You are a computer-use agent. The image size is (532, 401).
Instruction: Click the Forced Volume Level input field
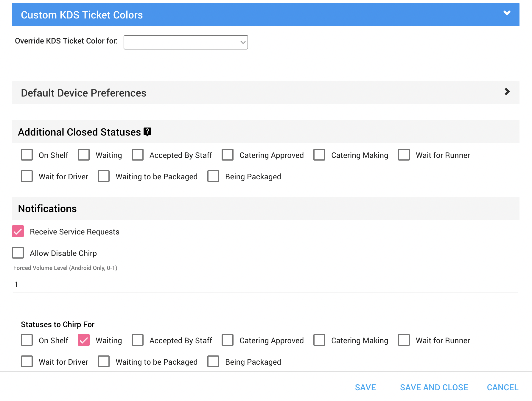click(265, 285)
